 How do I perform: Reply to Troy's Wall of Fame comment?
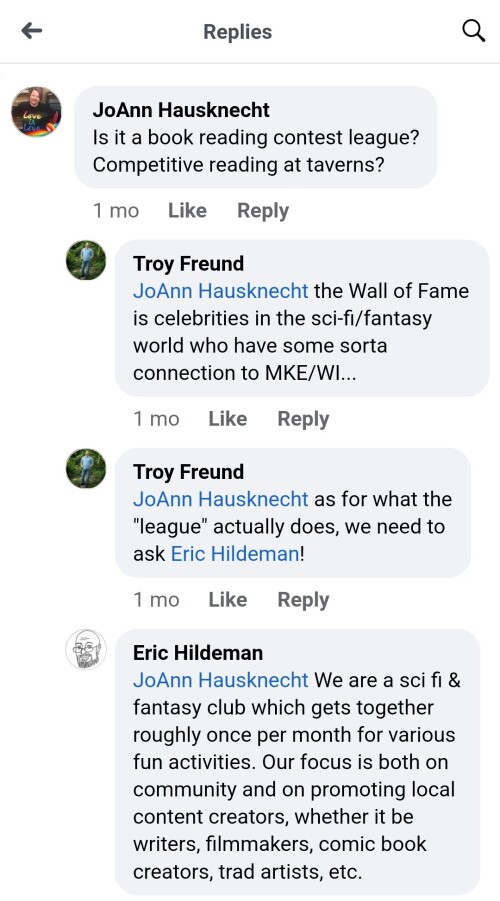[303, 419]
